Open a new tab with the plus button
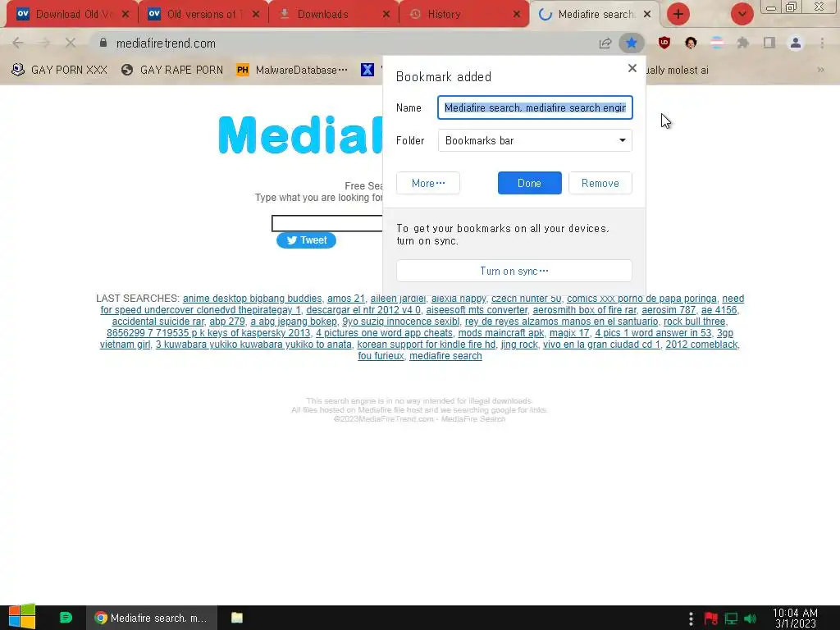 [678, 14]
